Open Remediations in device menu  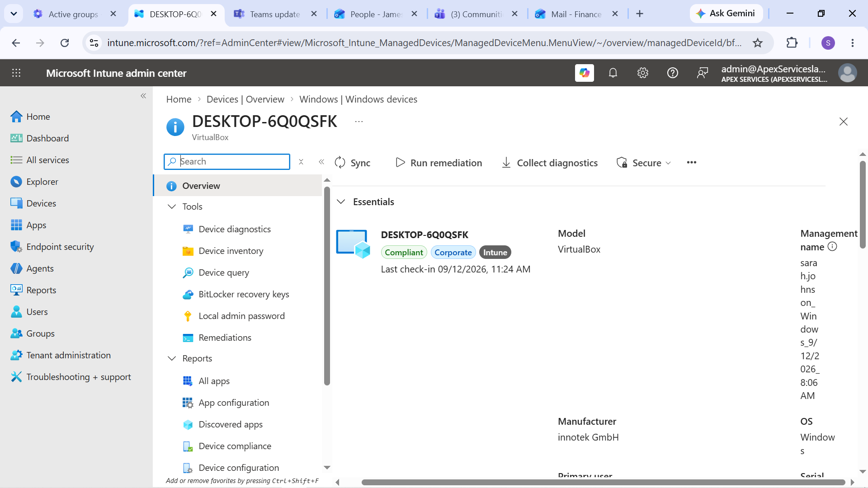click(225, 338)
